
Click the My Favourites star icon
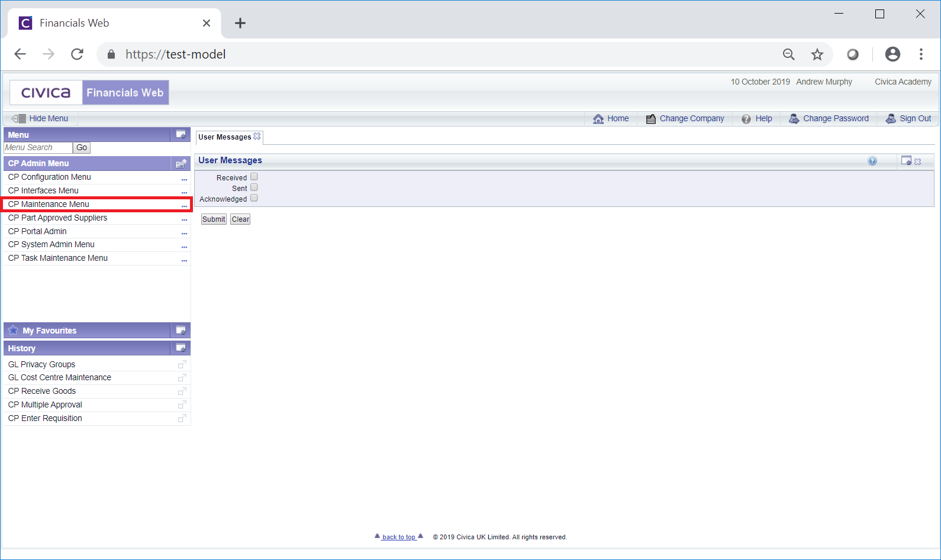point(13,330)
